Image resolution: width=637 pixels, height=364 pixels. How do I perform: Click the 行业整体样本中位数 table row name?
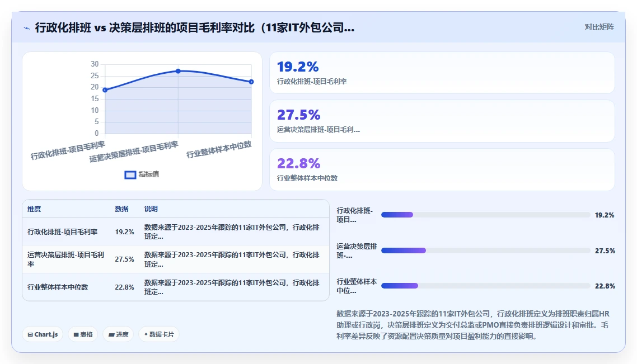58,287
